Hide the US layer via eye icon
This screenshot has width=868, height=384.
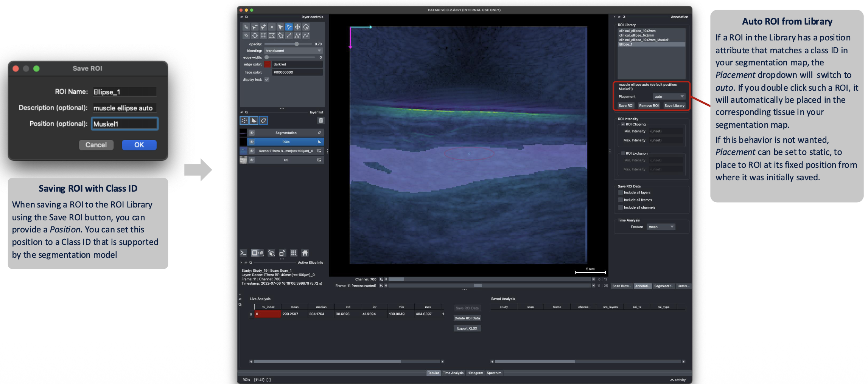click(252, 160)
